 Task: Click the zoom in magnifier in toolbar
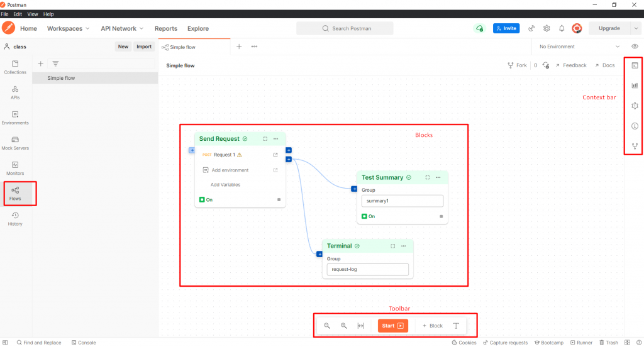point(344,326)
